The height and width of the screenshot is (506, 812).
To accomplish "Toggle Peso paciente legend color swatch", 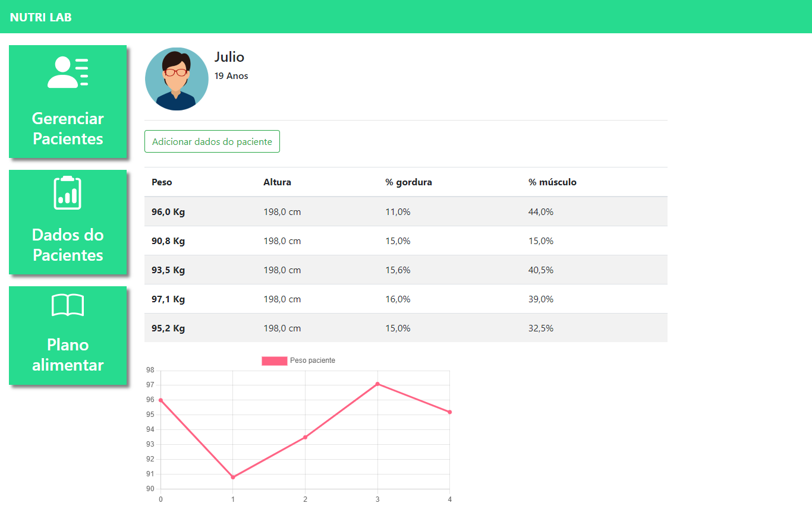I will 274,360.
